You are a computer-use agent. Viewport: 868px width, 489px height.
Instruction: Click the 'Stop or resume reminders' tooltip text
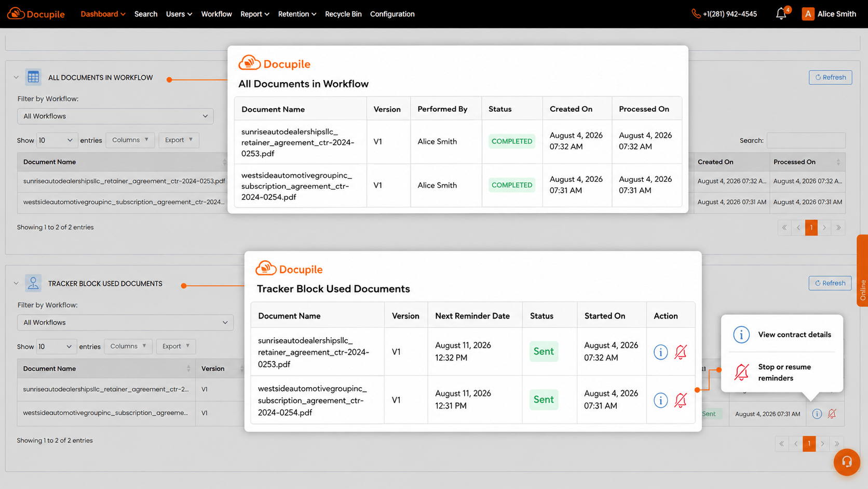[x=784, y=373]
